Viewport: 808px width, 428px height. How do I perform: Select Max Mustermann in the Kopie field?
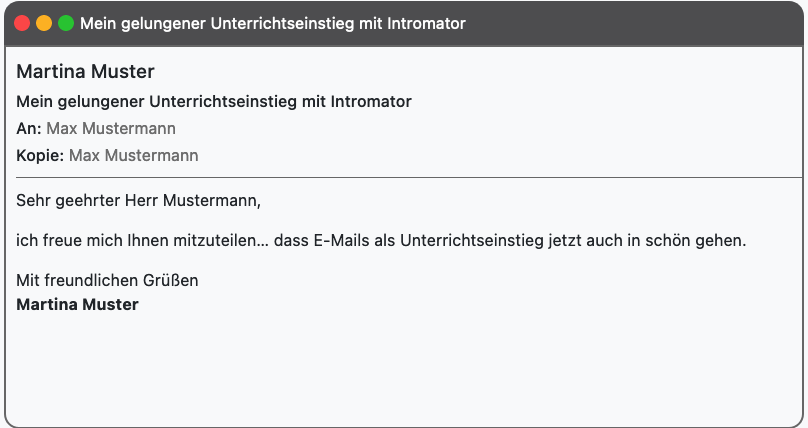[133, 155]
